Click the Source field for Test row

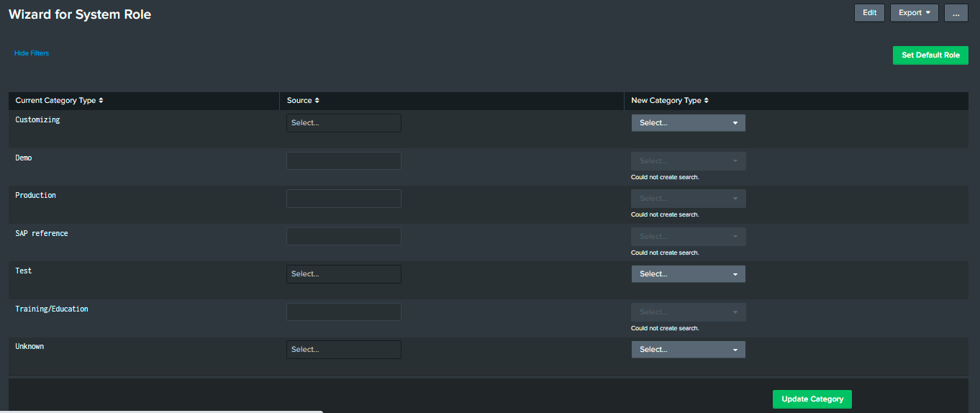click(x=343, y=274)
